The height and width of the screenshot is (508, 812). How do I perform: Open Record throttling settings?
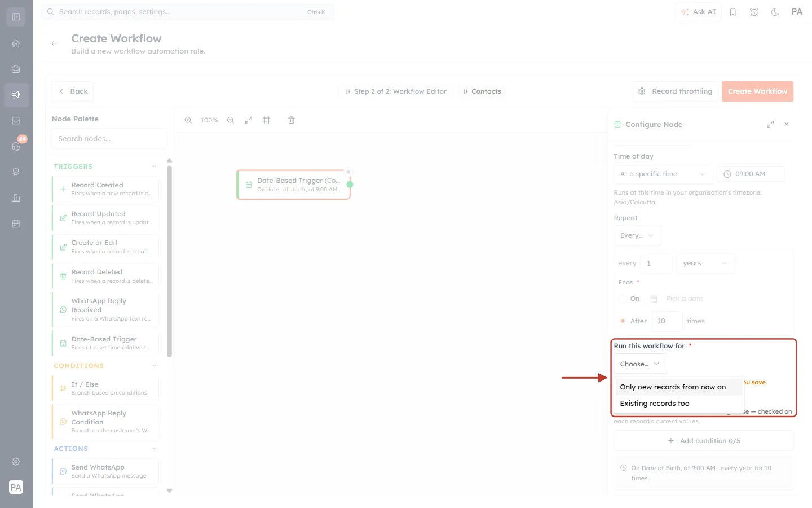coord(675,91)
